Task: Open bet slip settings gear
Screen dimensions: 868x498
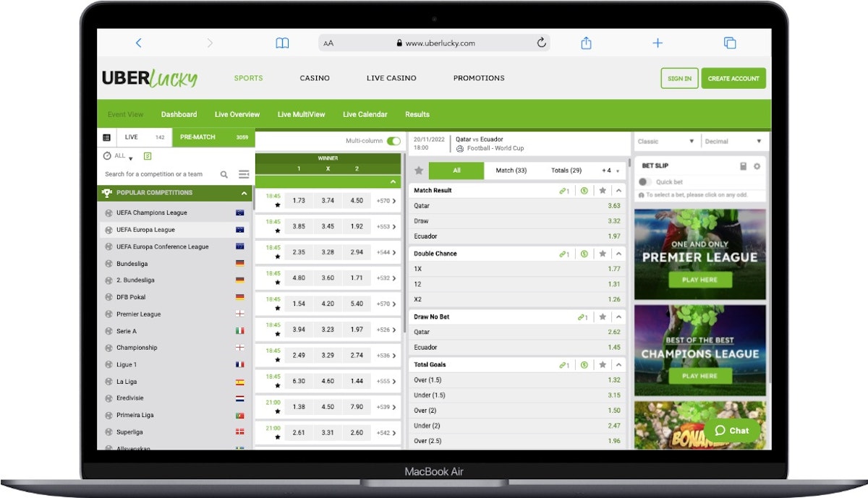Action: (x=757, y=166)
